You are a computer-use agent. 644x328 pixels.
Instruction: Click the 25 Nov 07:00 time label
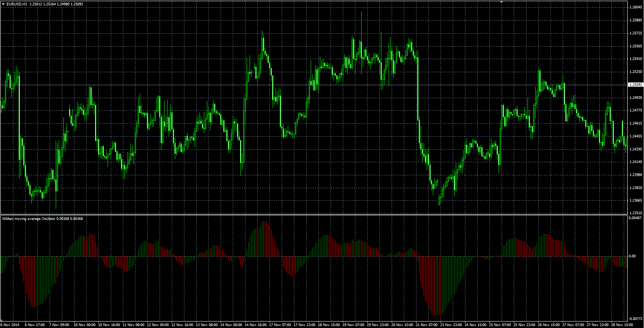pos(500,325)
